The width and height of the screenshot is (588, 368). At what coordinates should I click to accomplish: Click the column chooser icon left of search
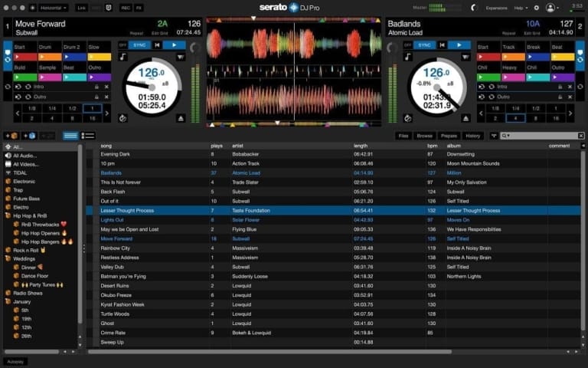coord(494,136)
